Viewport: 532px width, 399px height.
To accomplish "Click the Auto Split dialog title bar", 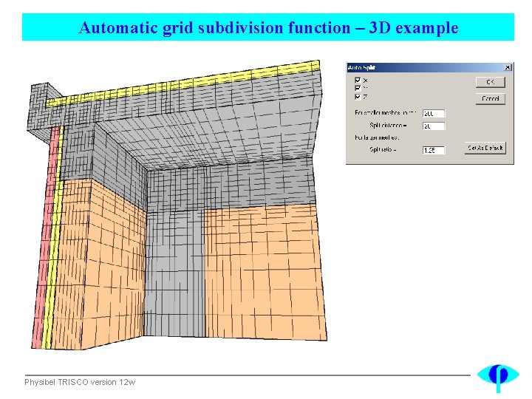I will [429, 67].
